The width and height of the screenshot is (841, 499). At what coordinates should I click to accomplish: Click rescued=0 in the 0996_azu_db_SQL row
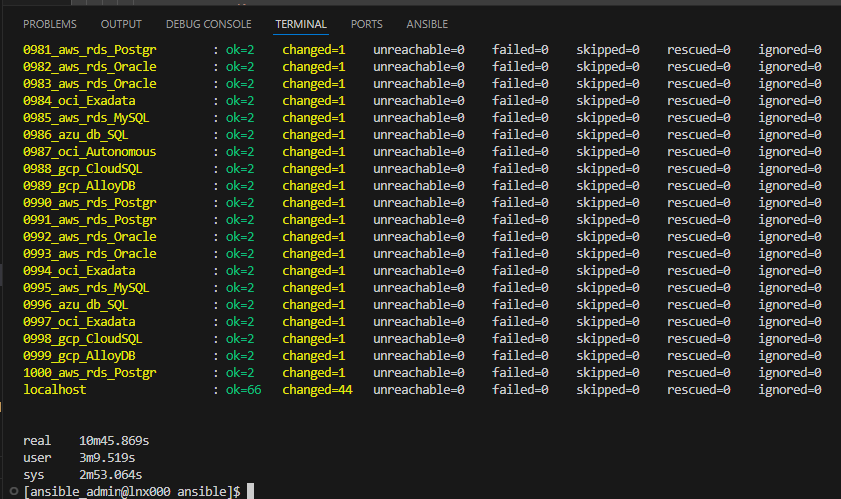tap(699, 305)
